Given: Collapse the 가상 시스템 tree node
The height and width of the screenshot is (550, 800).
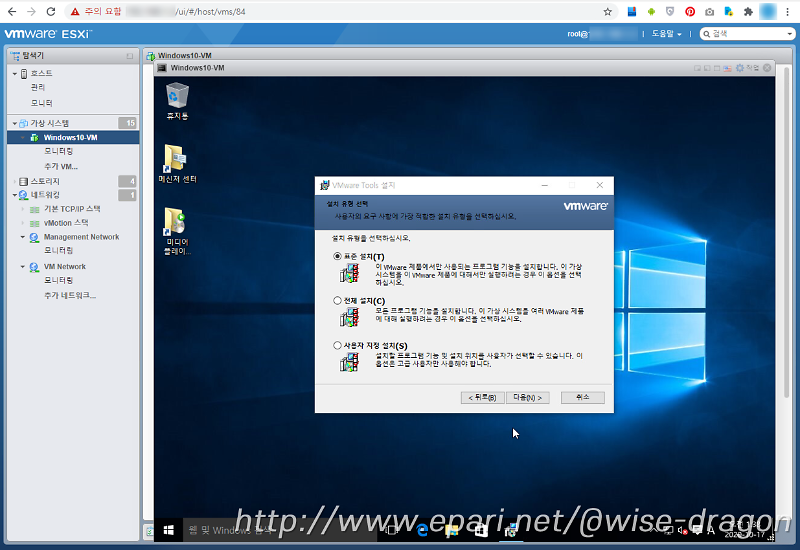Looking at the screenshot, I should (15, 123).
